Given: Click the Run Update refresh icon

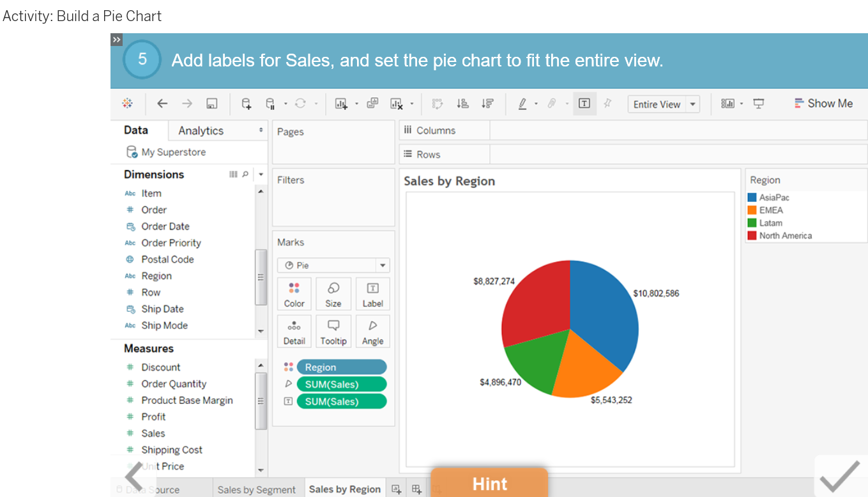Looking at the screenshot, I should point(300,103).
